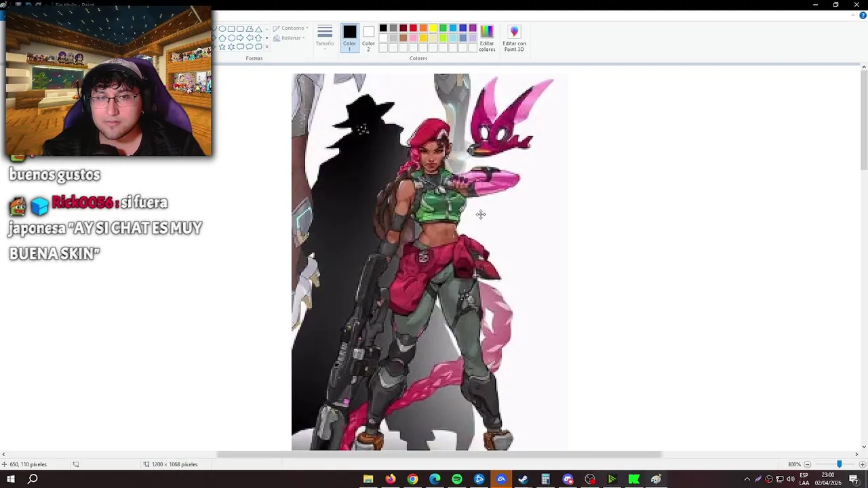
Task: Open the notification center icon
Action: (x=854, y=479)
